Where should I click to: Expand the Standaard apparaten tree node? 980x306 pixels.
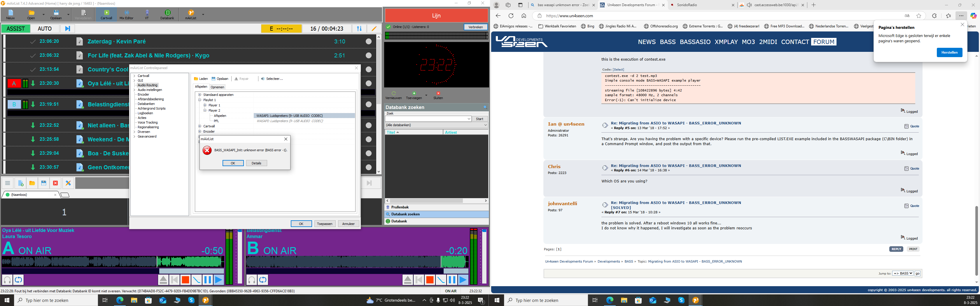coord(199,95)
